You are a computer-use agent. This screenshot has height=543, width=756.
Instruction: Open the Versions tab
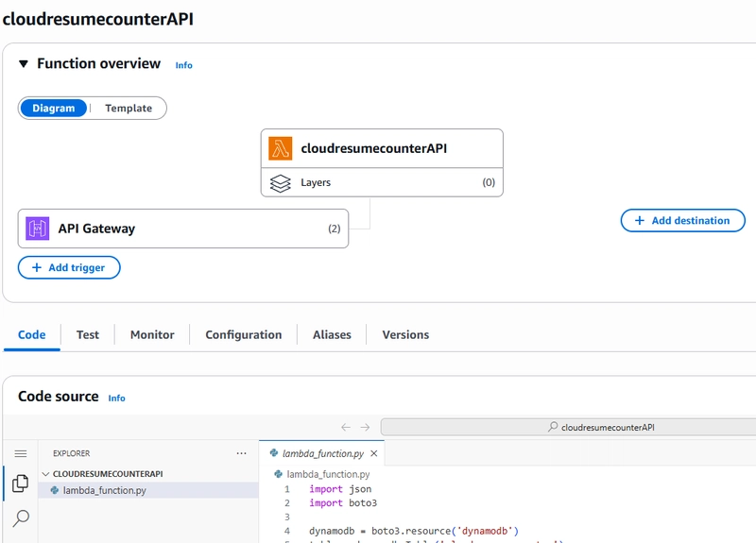click(405, 334)
